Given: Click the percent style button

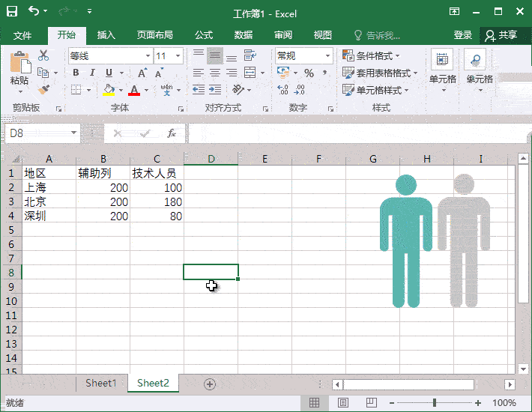Looking at the screenshot, I should pyautogui.click(x=309, y=73).
